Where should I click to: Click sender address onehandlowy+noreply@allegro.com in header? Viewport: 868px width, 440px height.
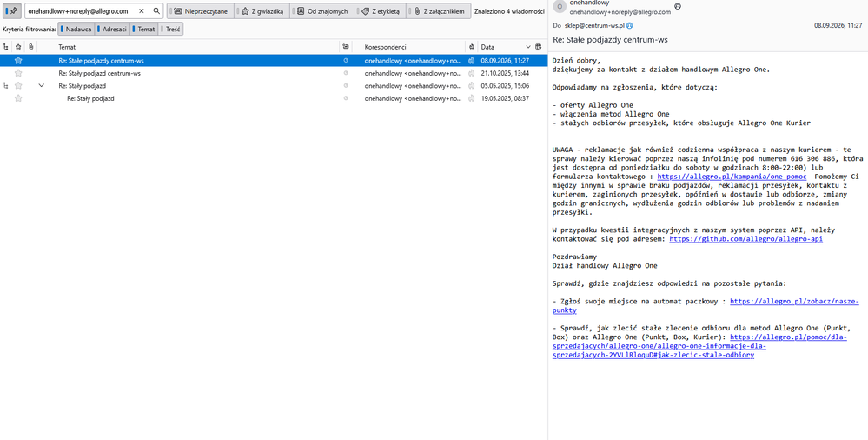click(x=620, y=11)
